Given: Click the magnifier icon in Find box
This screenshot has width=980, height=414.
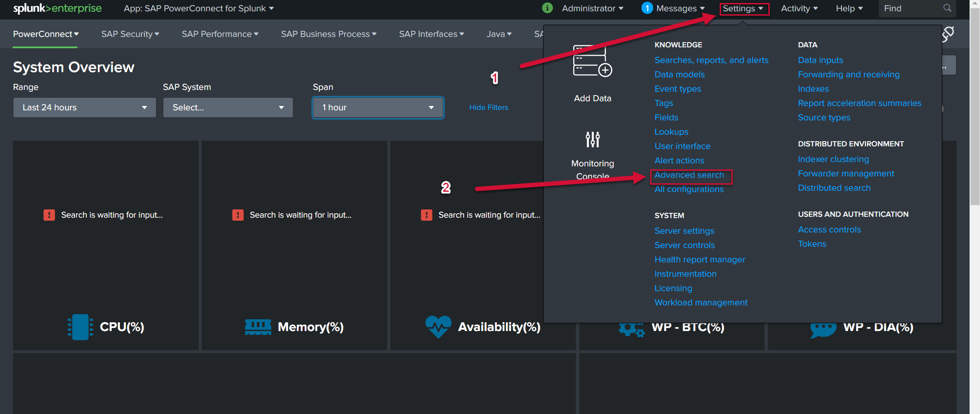Looking at the screenshot, I should (x=947, y=8).
